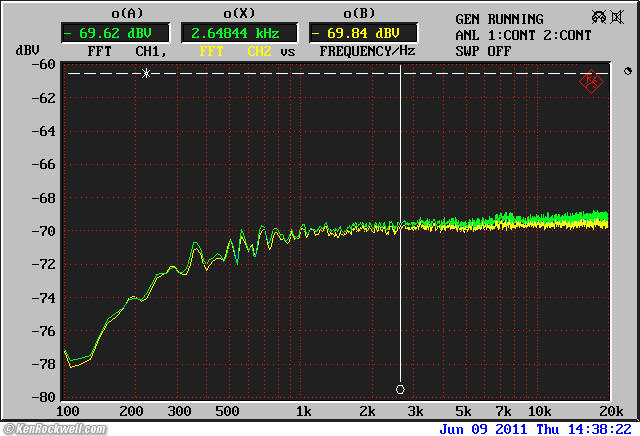Select the star cursor marker on dashed line
Viewport: 640px width, 436px height.
(x=146, y=73)
